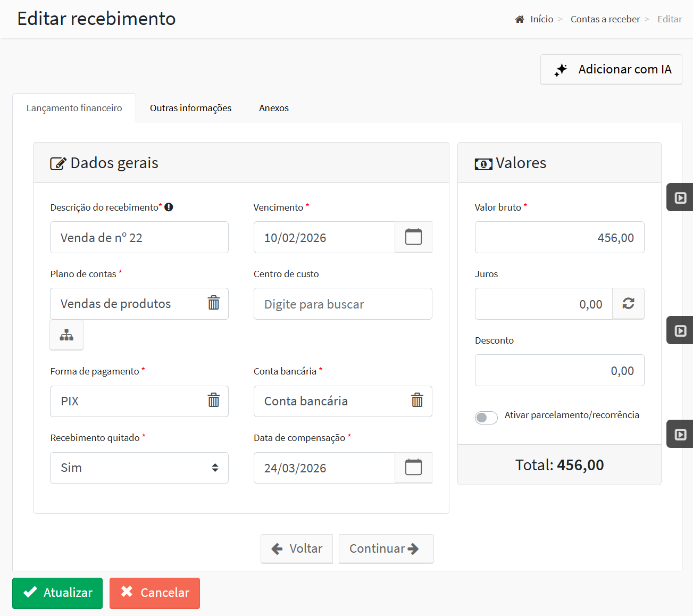Click info icon beside Descrição do recebimento
Screen dimensions: 693x616
[x=169, y=207]
